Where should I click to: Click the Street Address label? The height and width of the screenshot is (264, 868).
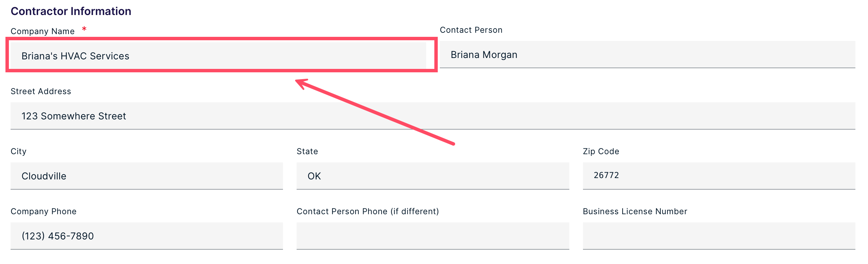click(41, 91)
